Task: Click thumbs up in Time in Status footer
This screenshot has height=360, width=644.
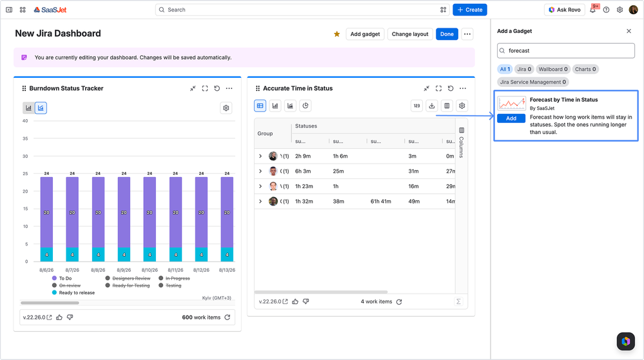Action: pos(295,301)
